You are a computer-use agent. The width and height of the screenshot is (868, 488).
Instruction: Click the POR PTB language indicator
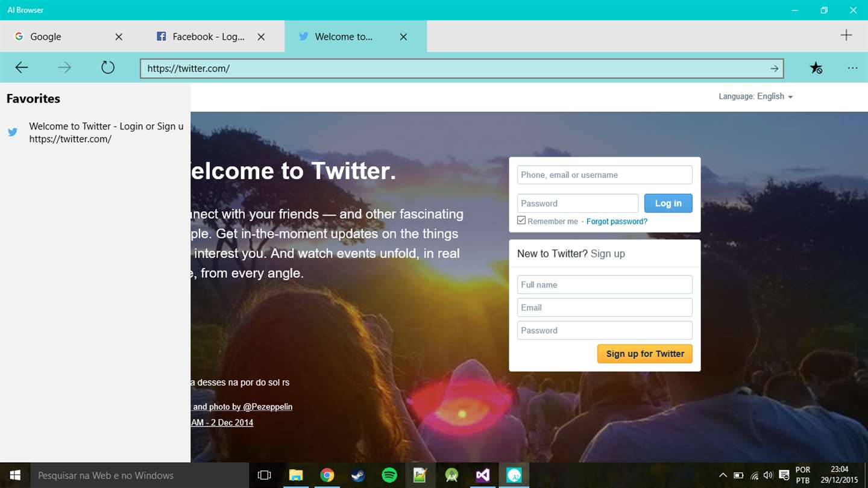[x=803, y=475]
